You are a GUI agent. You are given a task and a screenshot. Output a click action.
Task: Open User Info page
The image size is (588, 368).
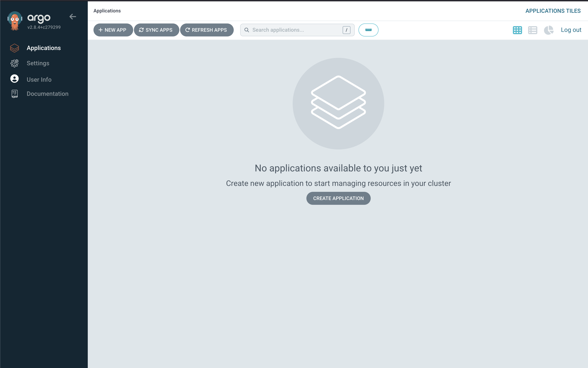(x=39, y=80)
